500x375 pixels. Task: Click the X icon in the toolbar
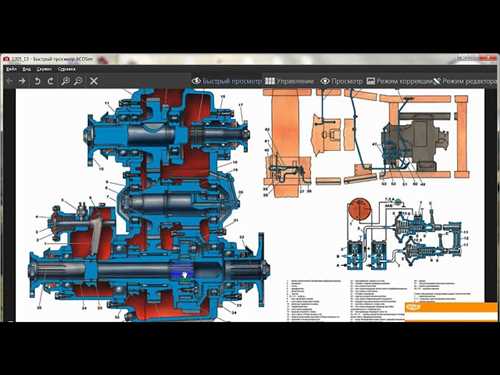click(x=94, y=81)
